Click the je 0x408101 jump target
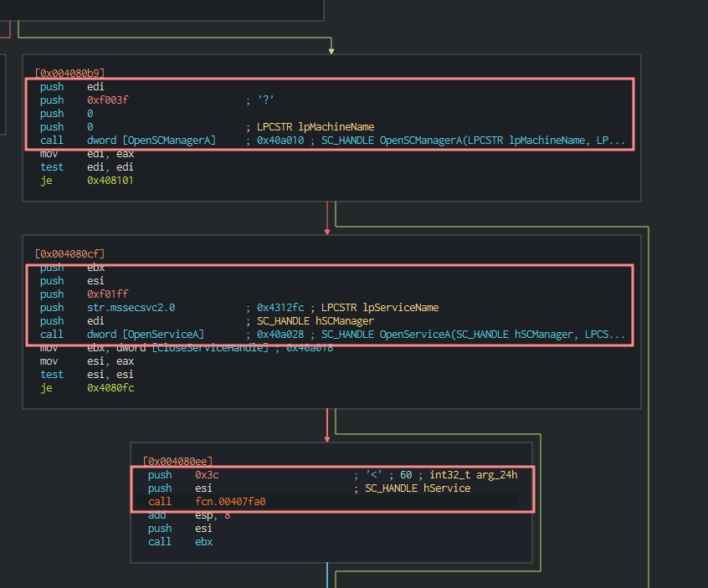The width and height of the screenshot is (708, 588). tap(110, 181)
